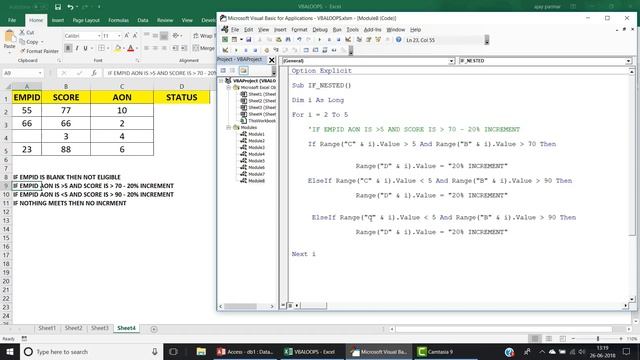Open the font size 11 dropdown
640x360 pixels.
pos(119,36)
